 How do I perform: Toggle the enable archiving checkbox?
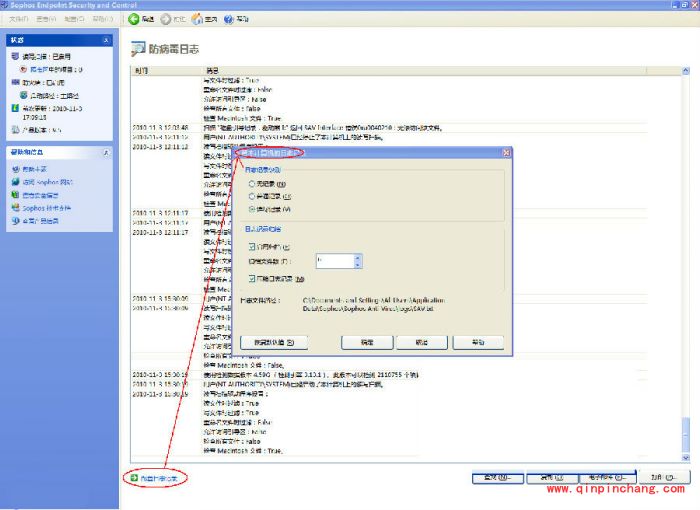pos(251,246)
